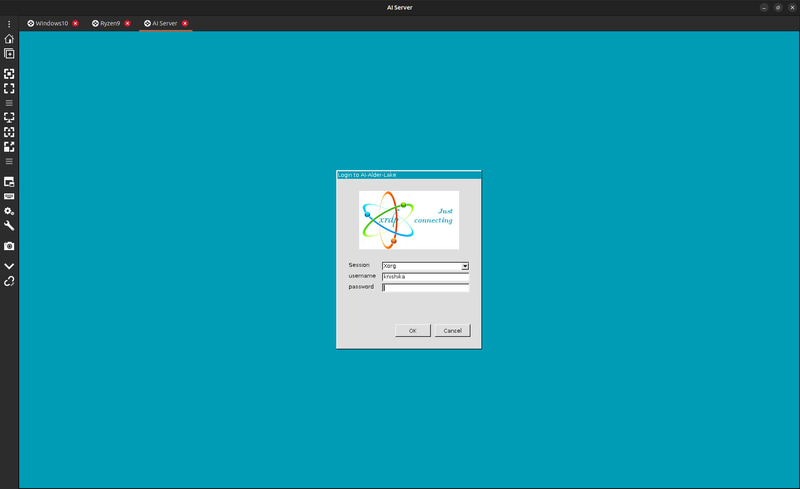The width and height of the screenshot is (800, 489).
Task: Switch to the Windows10 tab
Action: point(52,23)
